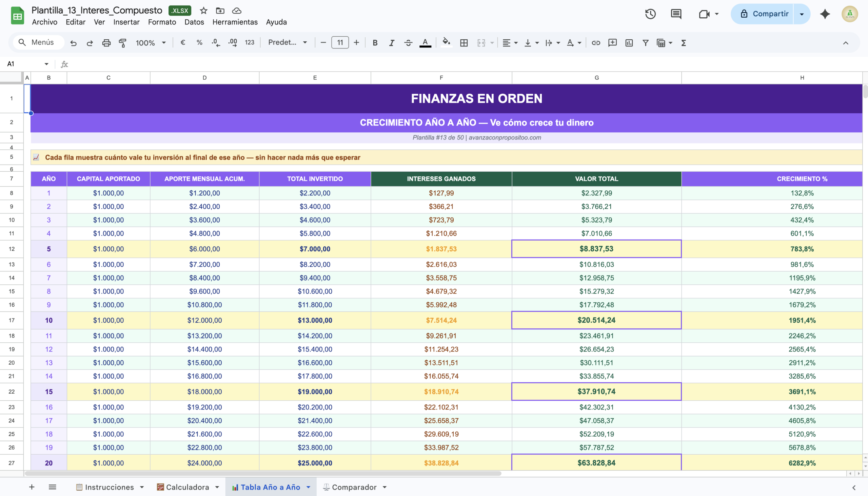Click the insert link icon
Image resolution: width=868 pixels, height=496 pixels.
[596, 43]
